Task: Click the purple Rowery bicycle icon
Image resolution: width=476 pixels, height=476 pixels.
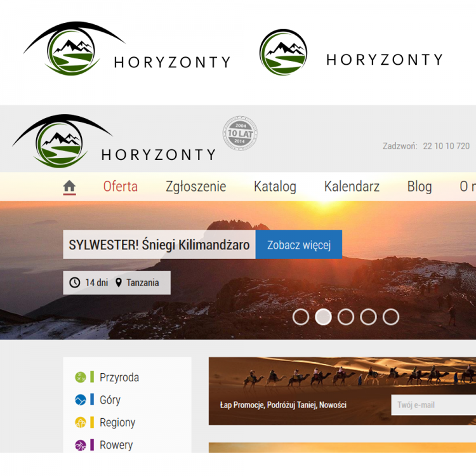Action: coord(81,445)
